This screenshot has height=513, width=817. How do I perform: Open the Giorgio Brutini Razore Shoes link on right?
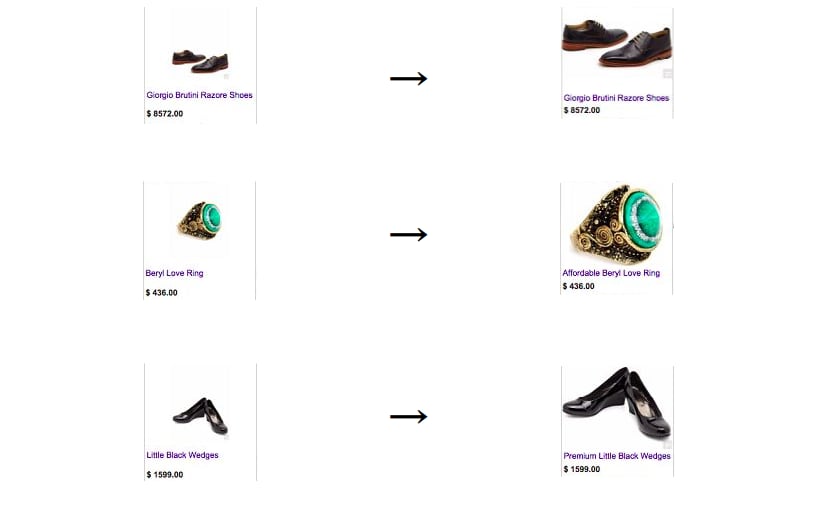(616, 97)
